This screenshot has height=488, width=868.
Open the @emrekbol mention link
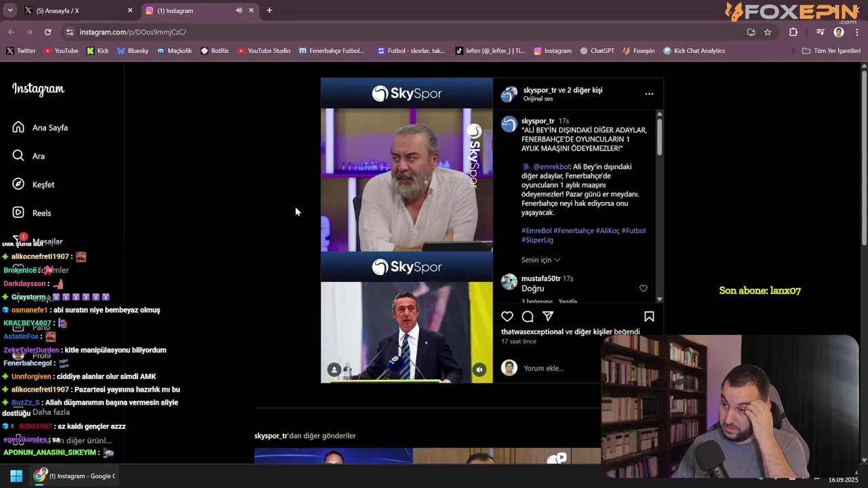pos(551,167)
